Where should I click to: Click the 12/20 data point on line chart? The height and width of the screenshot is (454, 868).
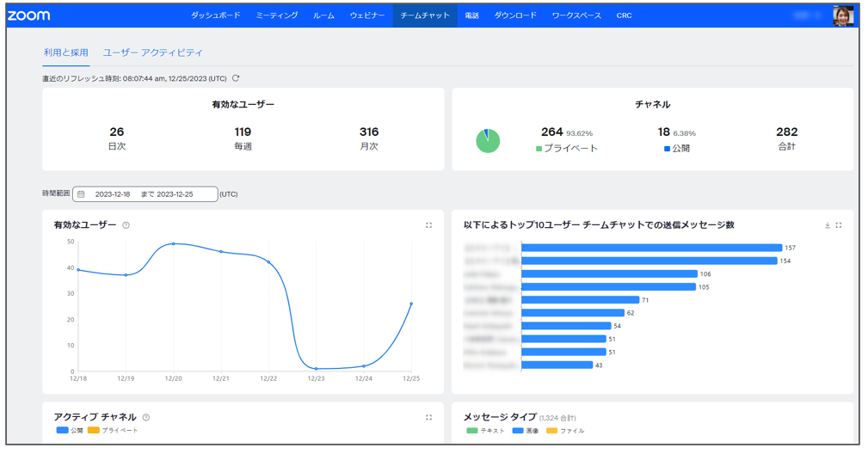(173, 244)
